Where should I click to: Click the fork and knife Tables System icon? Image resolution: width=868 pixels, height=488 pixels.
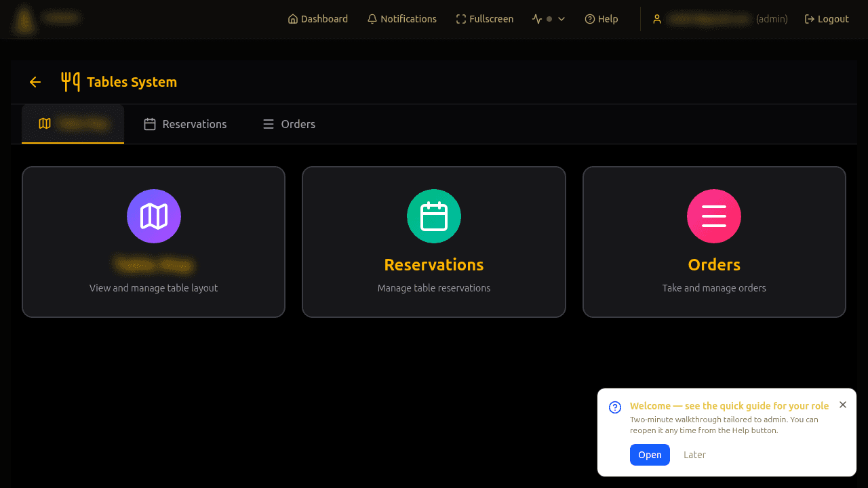pyautogui.click(x=71, y=82)
